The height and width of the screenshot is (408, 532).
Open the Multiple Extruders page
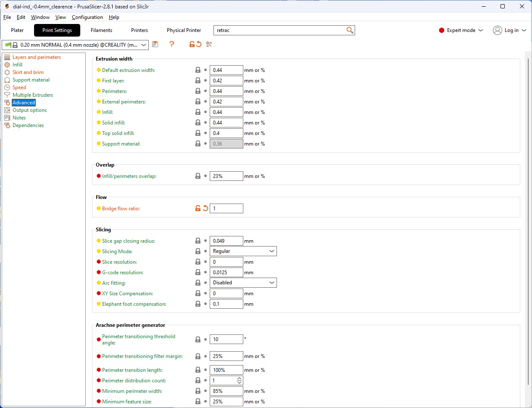33,95
